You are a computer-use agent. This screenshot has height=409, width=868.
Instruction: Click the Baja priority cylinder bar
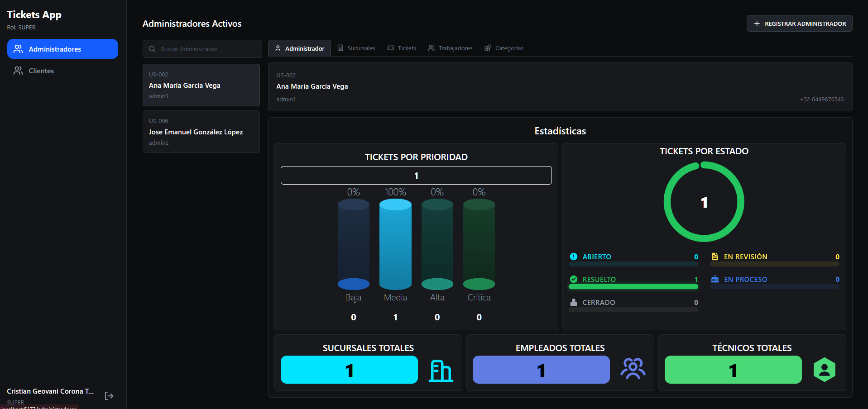(x=354, y=244)
